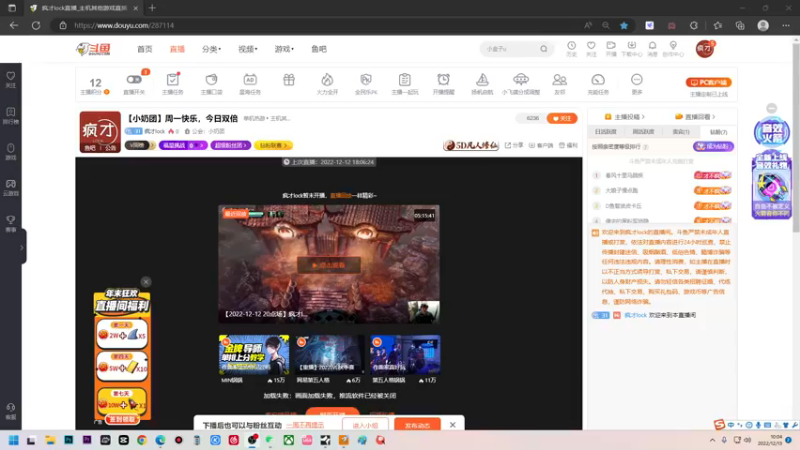Open the 鱼吧 nav item
The height and width of the screenshot is (450, 800).
[319, 49]
